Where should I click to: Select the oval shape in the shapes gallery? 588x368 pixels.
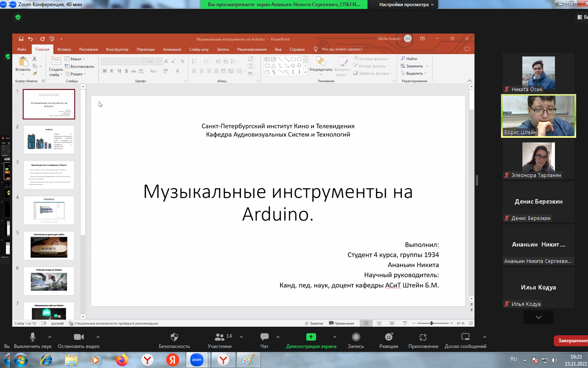299,59
